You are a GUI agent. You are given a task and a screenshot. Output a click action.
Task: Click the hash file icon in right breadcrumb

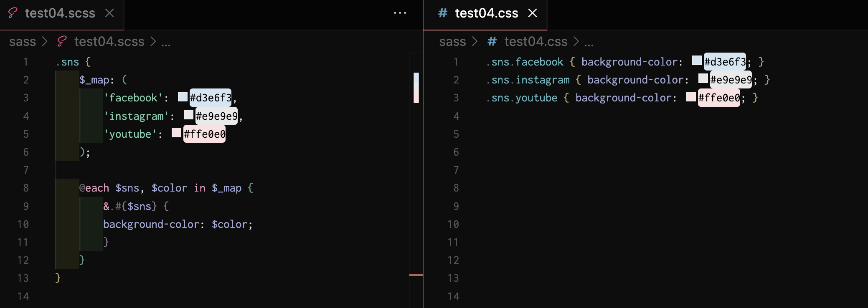point(492,41)
